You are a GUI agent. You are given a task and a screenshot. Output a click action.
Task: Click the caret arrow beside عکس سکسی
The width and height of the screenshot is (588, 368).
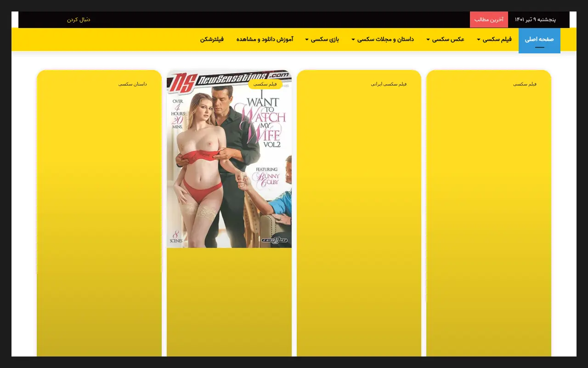(x=428, y=40)
